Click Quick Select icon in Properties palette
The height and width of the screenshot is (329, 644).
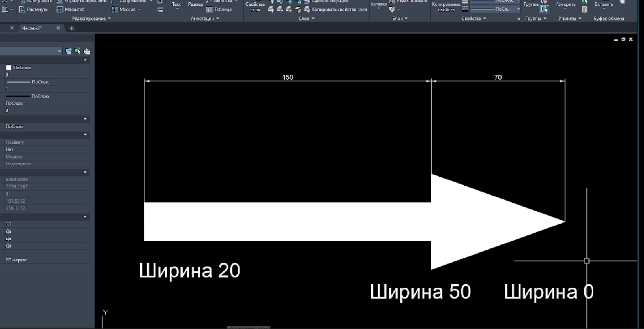(x=87, y=51)
